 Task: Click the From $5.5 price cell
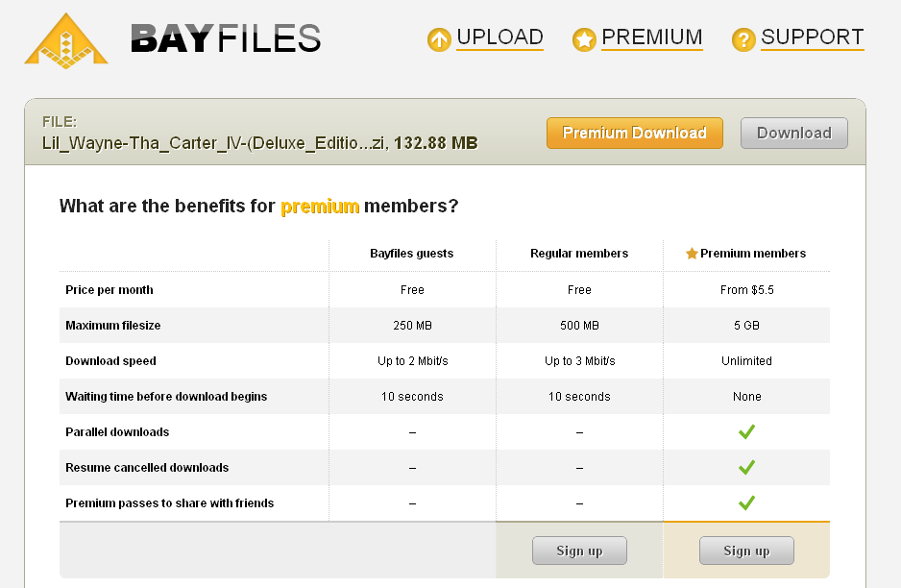(746, 290)
